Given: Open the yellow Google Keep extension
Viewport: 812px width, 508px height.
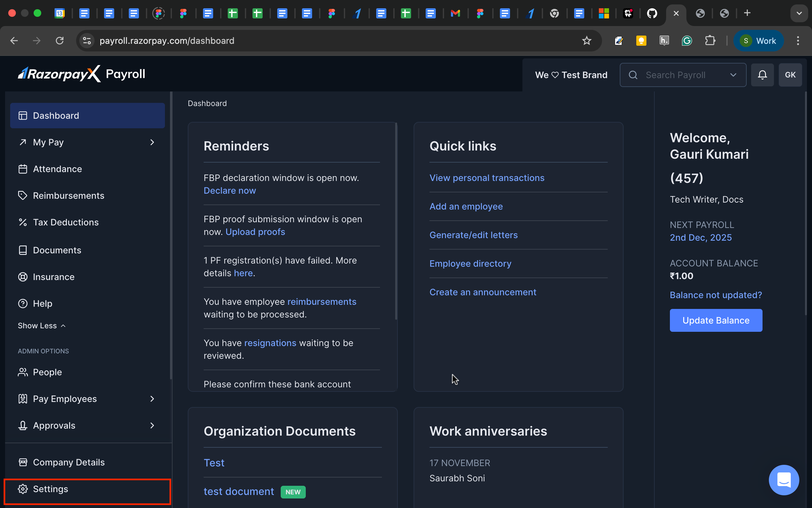Looking at the screenshot, I should coord(641,41).
